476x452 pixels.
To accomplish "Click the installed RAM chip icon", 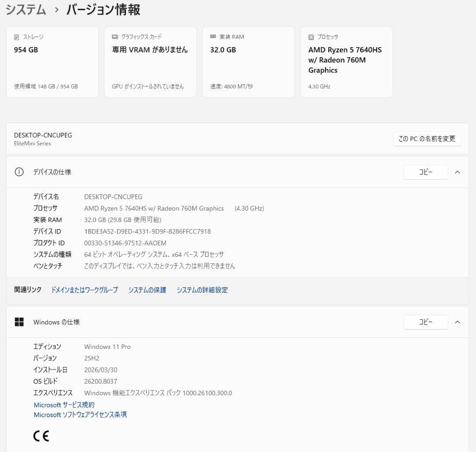I will (213, 37).
